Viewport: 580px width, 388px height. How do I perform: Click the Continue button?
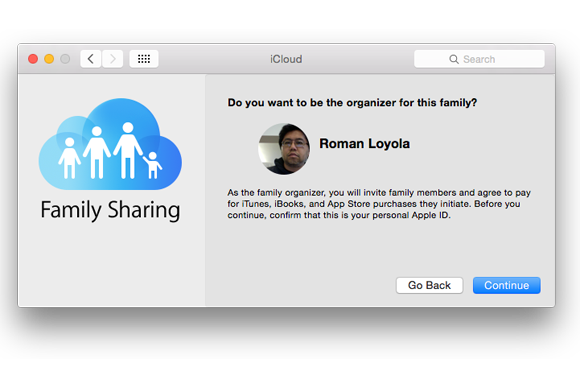point(506,285)
